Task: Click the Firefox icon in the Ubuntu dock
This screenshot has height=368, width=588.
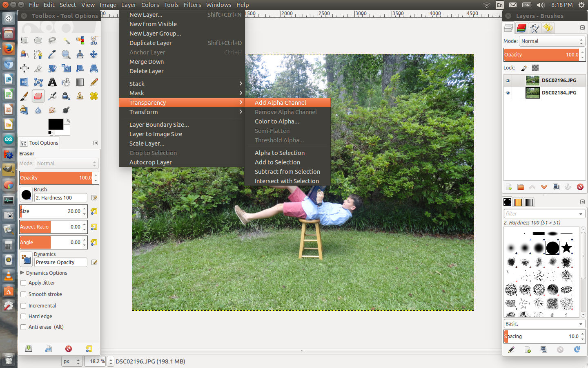Action: [9, 49]
